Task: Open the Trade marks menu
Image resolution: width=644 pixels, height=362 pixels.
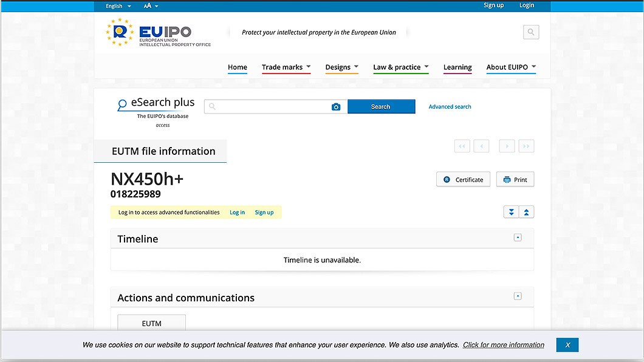Action: click(x=286, y=67)
